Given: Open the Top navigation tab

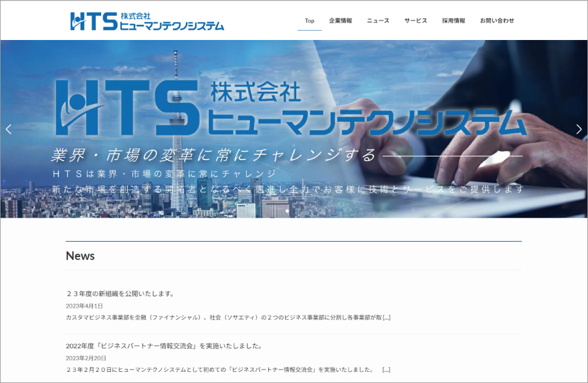Looking at the screenshot, I should pyautogui.click(x=309, y=21).
